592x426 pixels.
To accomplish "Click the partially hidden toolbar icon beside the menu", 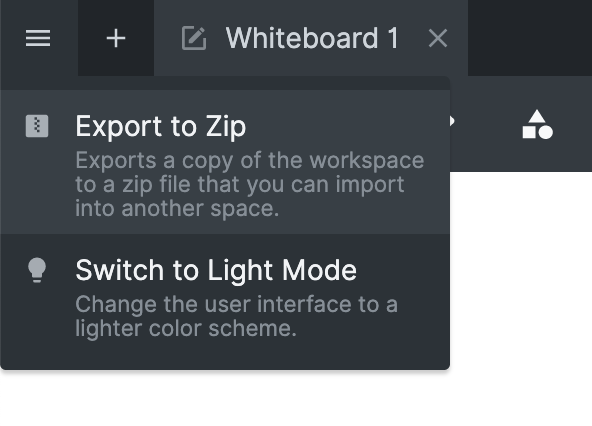I will pos(452,121).
